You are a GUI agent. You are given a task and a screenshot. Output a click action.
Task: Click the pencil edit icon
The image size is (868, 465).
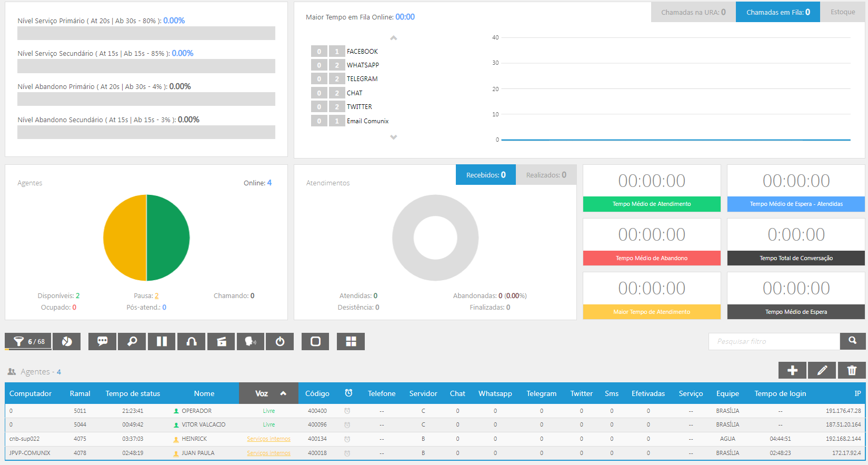coord(822,370)
